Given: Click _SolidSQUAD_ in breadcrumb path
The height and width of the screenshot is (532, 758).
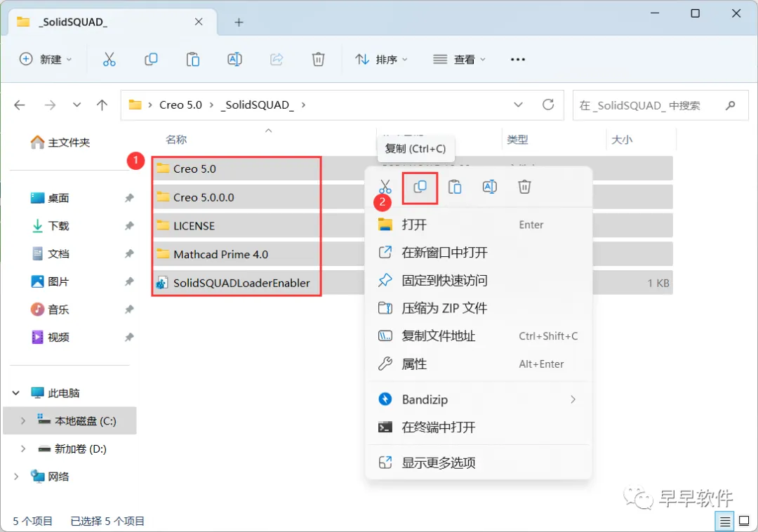Looking at the screenshot, I should [x=257, y=105].
